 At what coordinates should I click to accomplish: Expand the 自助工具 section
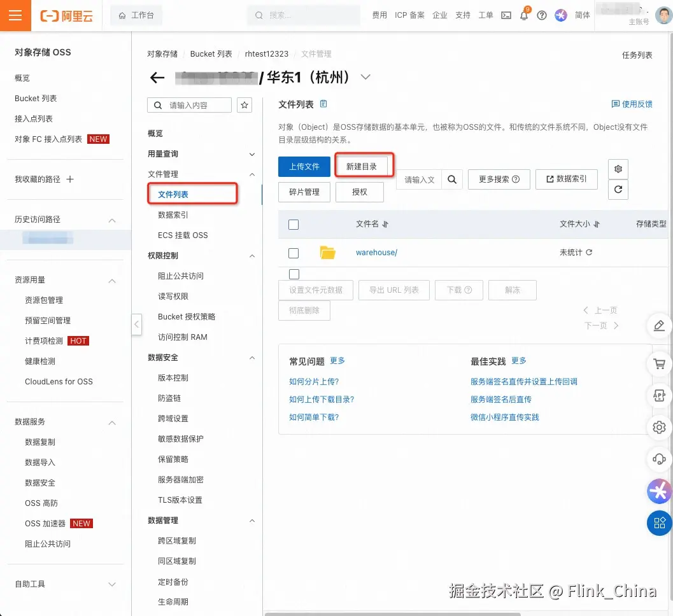click(112, 584)
